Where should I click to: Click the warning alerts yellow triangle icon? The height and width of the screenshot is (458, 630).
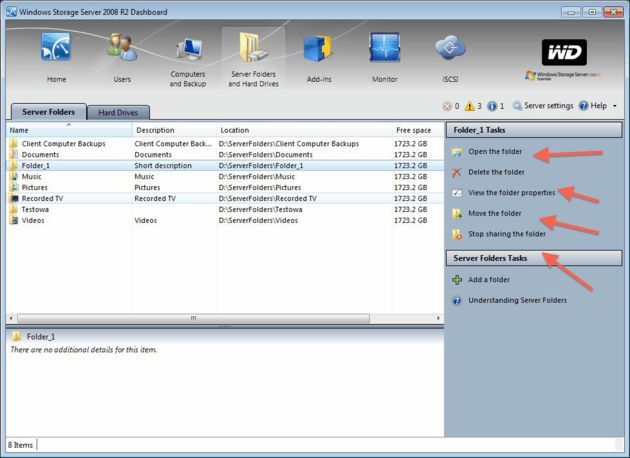click(x=469, y=106)
